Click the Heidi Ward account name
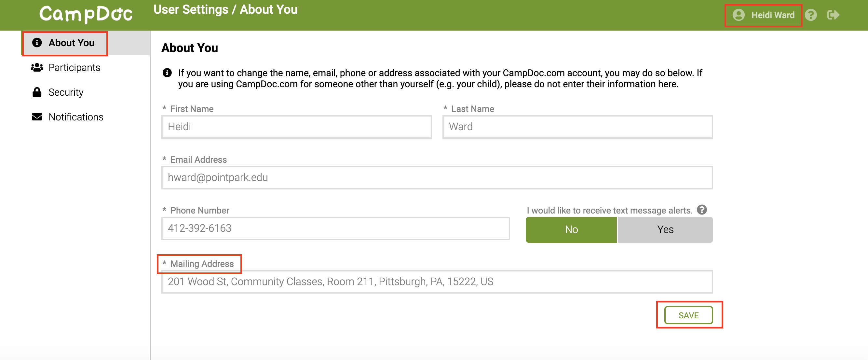Image resolution: width=868 pixels, height=360 pixels. point(773,15)
